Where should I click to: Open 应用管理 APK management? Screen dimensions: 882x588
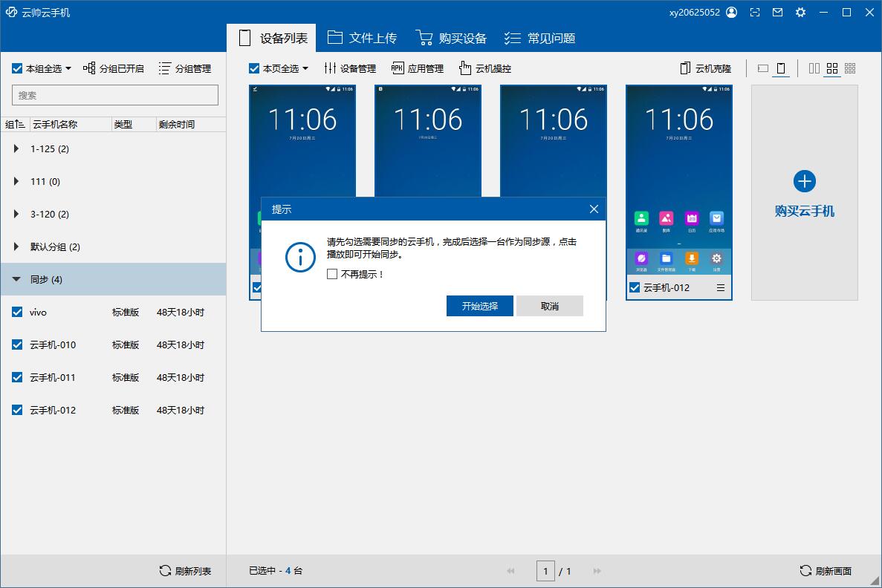pyautogui.click(x=418, y=68)
